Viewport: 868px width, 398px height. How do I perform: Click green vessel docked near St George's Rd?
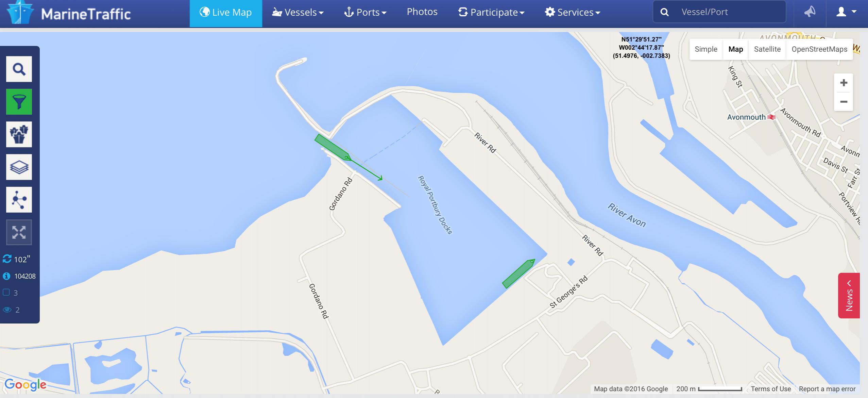518,273
